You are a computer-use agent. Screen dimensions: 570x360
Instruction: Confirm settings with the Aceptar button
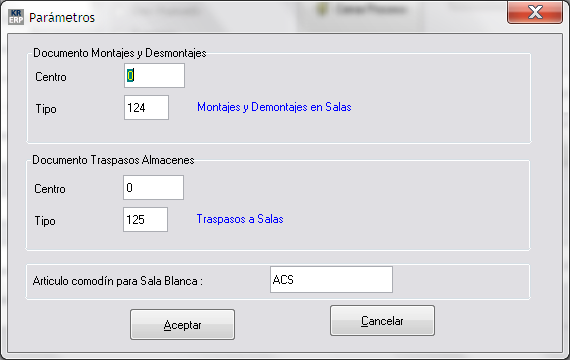point(182,325)
